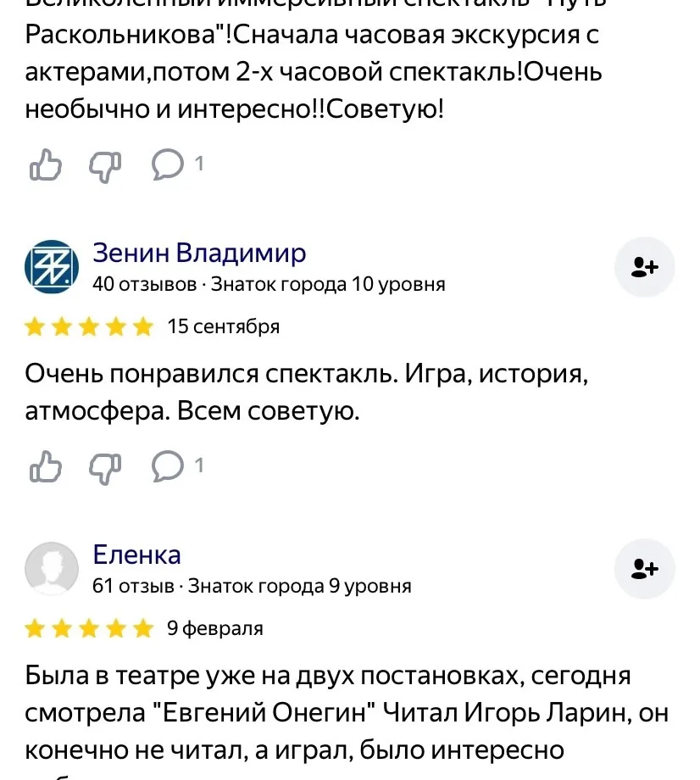The image size is (700, 780).
Task: Follow user Еленка
Action: coord(644,569)
